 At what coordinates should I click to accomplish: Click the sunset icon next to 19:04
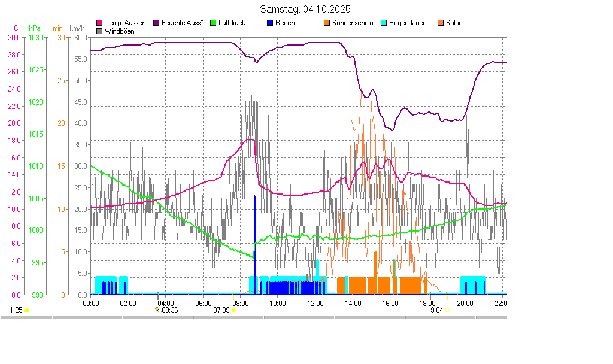(447, 310)
